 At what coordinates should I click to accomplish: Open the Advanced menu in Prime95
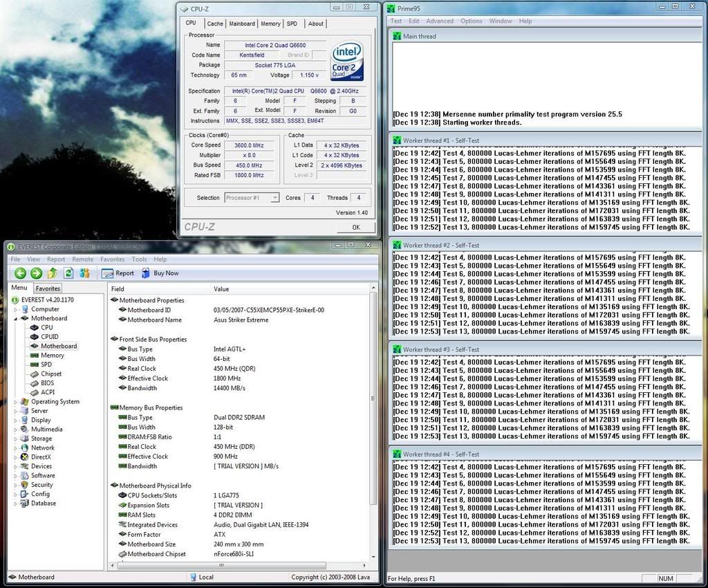coord(439,21)
